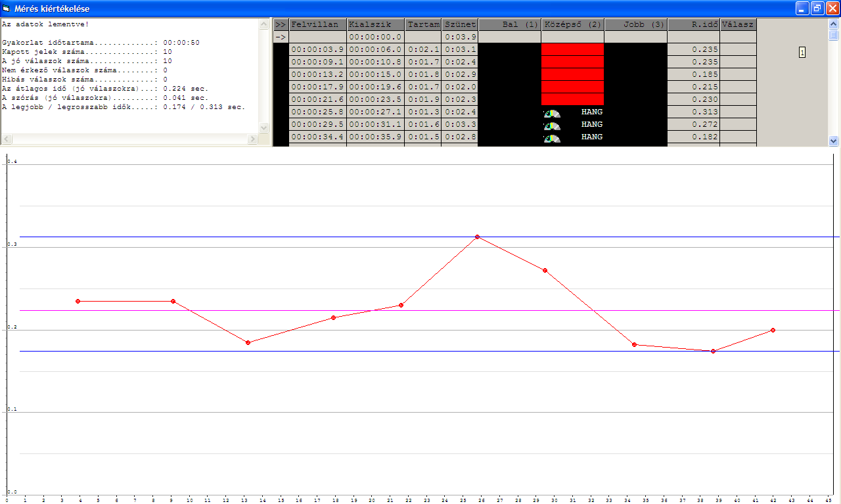The image size is (841, 504).
Task: Select the reaction time '0.313'
Action: pyautogui.click(x=693, y=112)
